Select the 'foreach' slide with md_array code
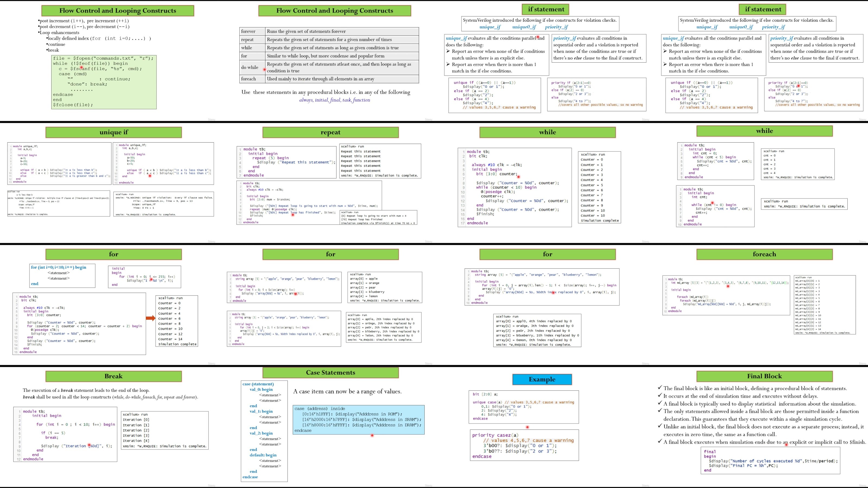This screenshot has height=488, width=868. (x=759, y=305)
